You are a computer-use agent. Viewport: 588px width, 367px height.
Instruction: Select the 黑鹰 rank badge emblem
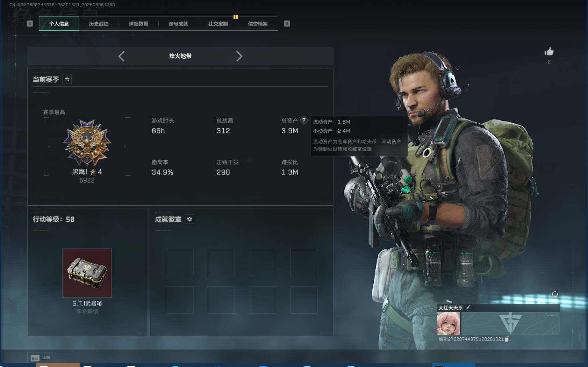[87, 142]
